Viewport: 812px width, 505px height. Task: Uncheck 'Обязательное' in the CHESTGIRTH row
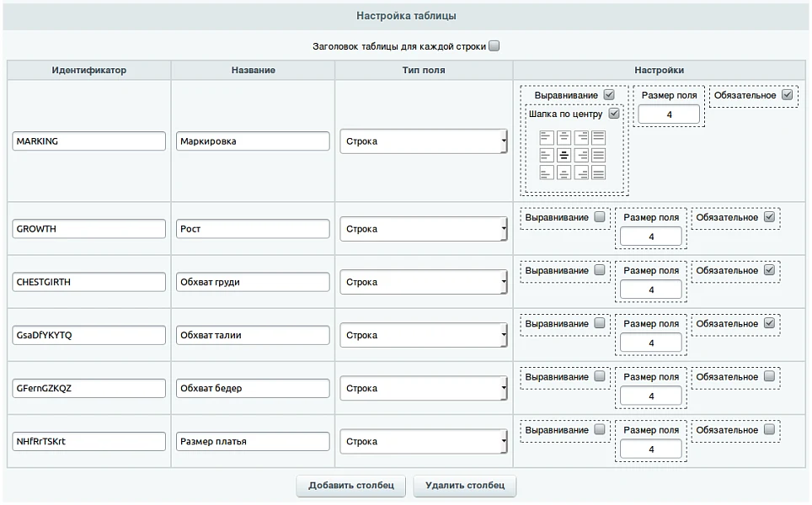point(770,270)
